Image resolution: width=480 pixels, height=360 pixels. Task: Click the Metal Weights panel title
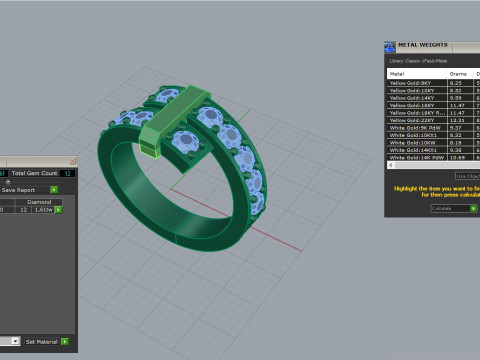(423, 45)
